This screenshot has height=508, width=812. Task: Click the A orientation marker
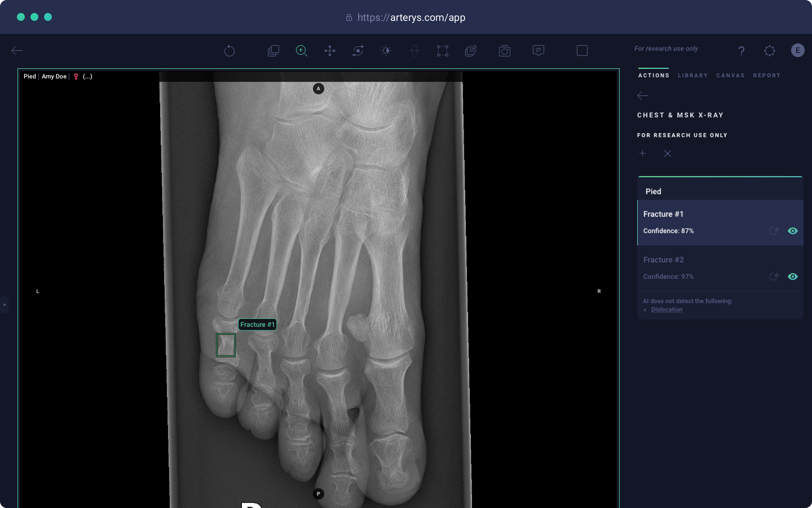(x=318, y=89)
